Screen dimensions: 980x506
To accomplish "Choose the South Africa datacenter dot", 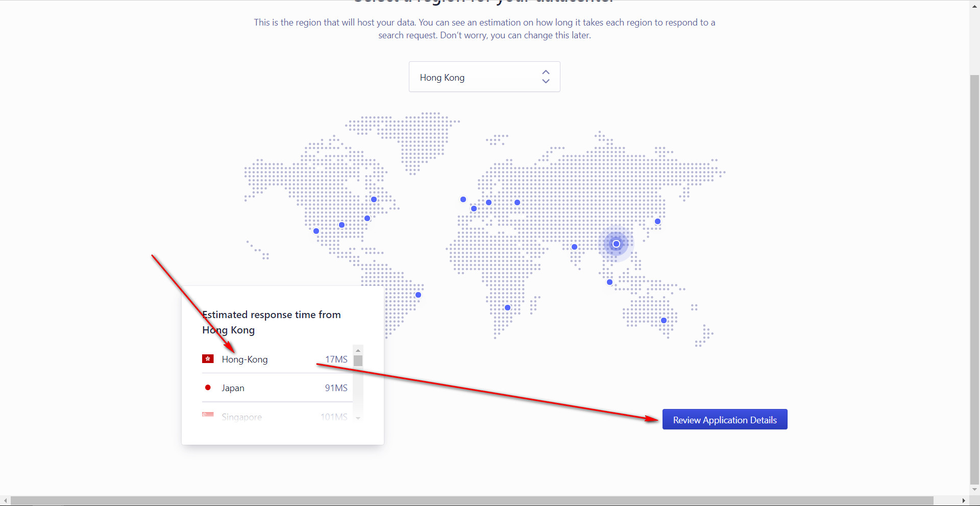I will tap(507, 308).
